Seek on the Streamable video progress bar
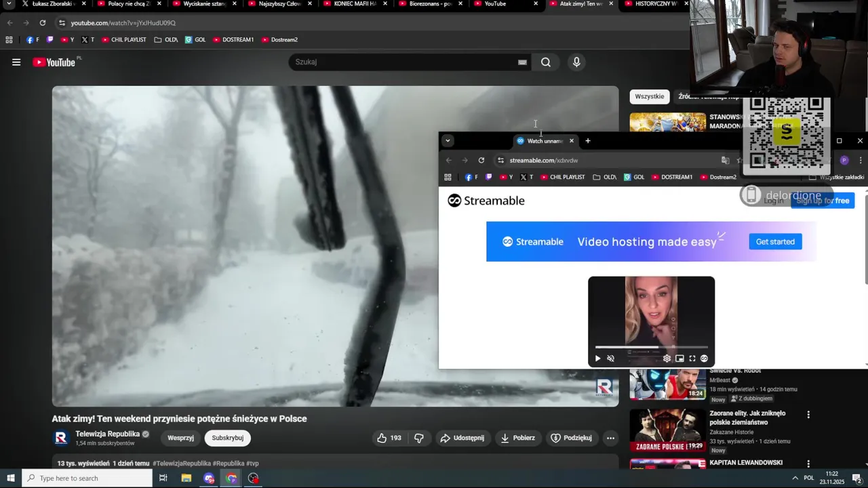Image resolution: width=868 pixels, height=488 pixels. tap(651, 348)
